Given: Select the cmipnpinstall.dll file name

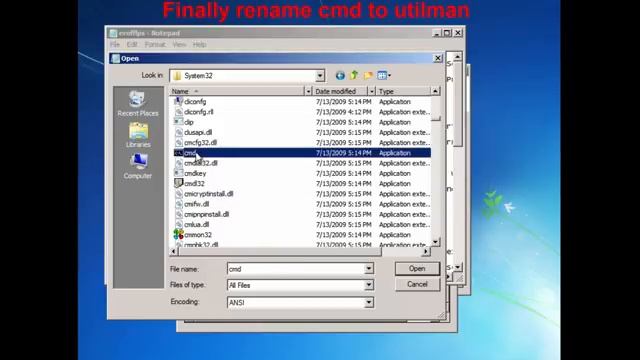Looking at the screenshot, I should [207, 214].
